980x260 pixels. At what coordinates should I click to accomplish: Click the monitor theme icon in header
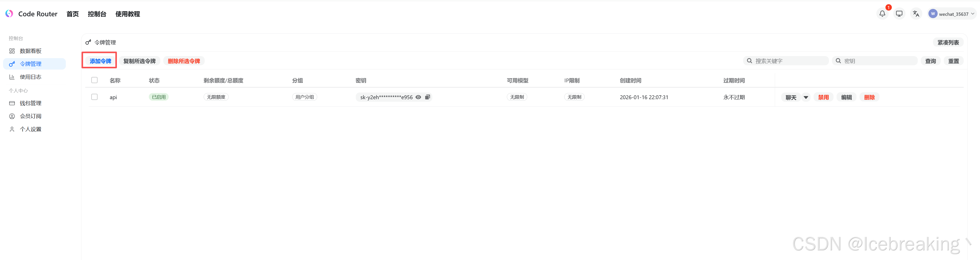pyautogui.click(x=899, y=14)
